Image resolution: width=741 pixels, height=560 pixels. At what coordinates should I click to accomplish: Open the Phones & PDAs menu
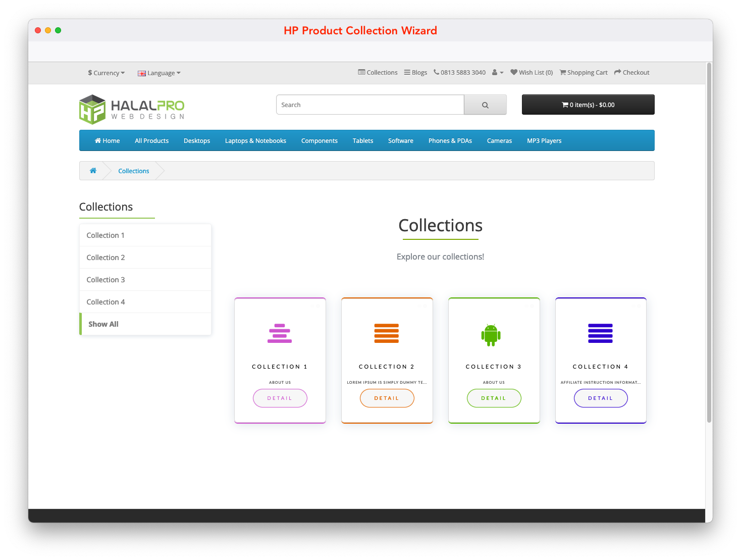coord(450,141)
